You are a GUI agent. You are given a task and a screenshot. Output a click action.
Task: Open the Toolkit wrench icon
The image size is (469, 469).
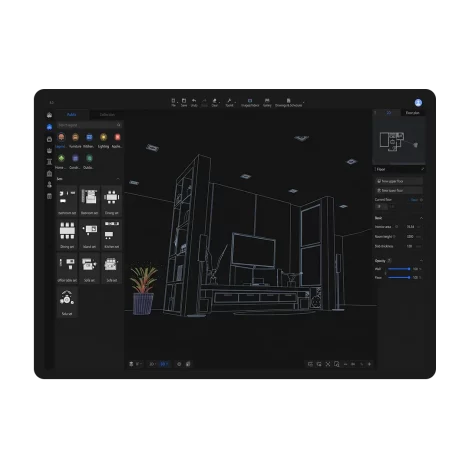tap(229, 102)
